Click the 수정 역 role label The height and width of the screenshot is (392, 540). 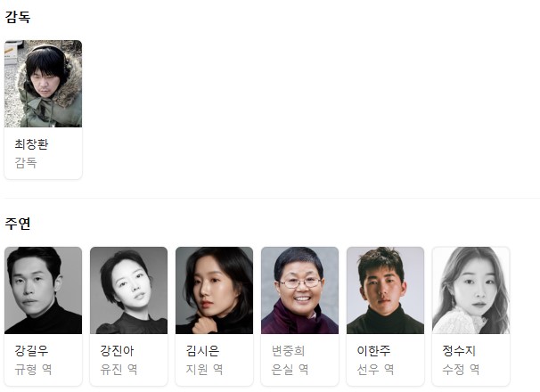click(461, 370)
